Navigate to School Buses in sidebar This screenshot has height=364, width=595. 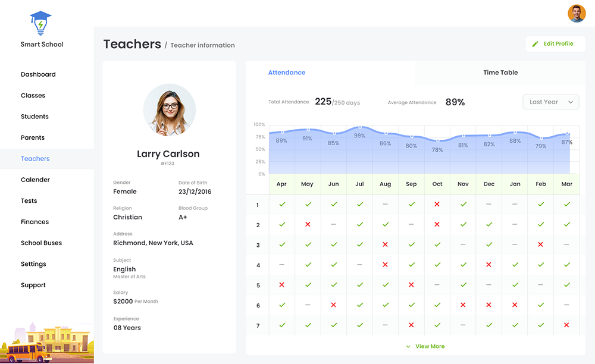[41, 243]
